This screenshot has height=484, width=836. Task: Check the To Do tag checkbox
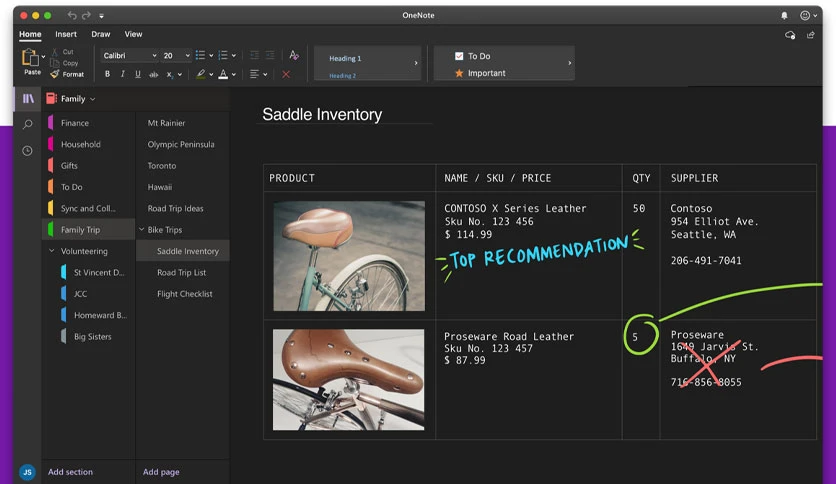[x=459, y=56]
